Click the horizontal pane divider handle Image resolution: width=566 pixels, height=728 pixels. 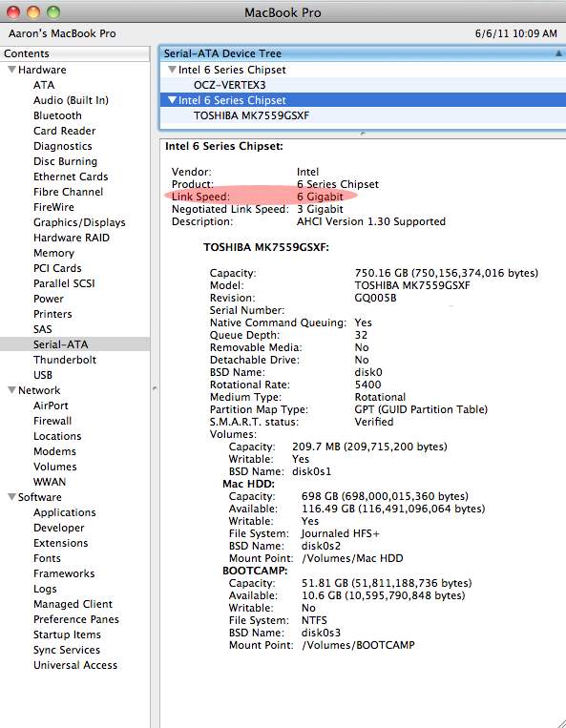pyautogui.click(x=363, y=134)
